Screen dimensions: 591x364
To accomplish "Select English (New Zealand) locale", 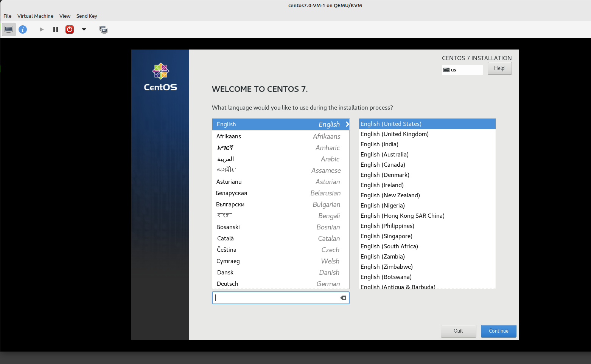I will point(427,195).
